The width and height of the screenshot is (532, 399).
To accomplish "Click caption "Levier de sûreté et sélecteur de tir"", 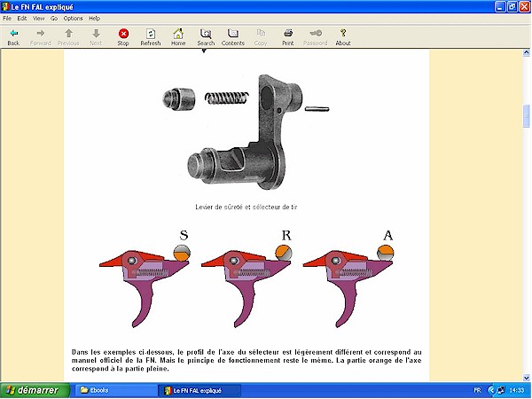I will (246, 207).
